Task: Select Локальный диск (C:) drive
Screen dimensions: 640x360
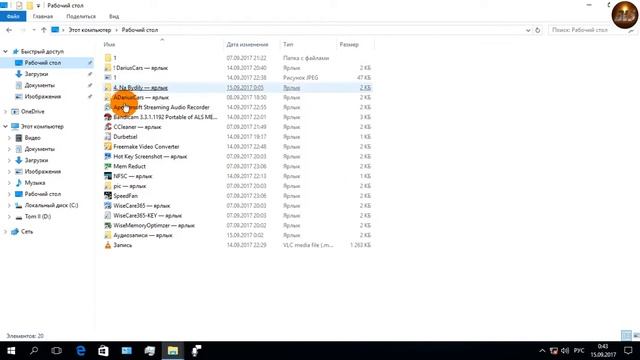Action: pyautogui.click(x=51, y=205)
